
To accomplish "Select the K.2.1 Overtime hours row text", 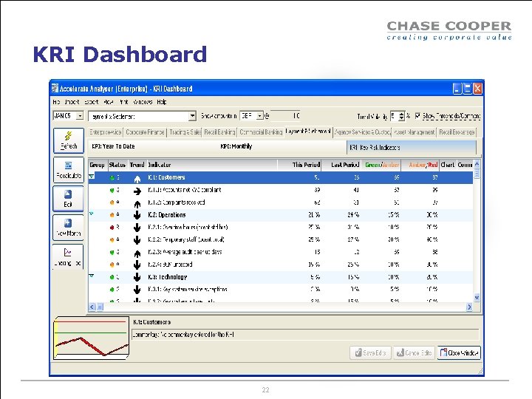I will tap(188, 228).
